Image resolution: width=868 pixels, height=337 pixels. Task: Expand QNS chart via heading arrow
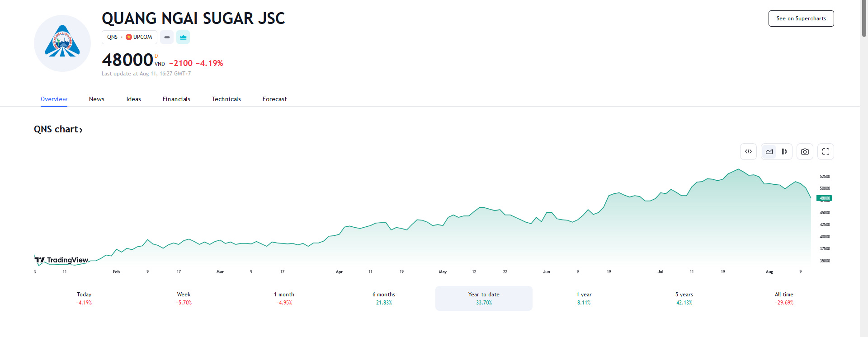click(x=81, y=130)
